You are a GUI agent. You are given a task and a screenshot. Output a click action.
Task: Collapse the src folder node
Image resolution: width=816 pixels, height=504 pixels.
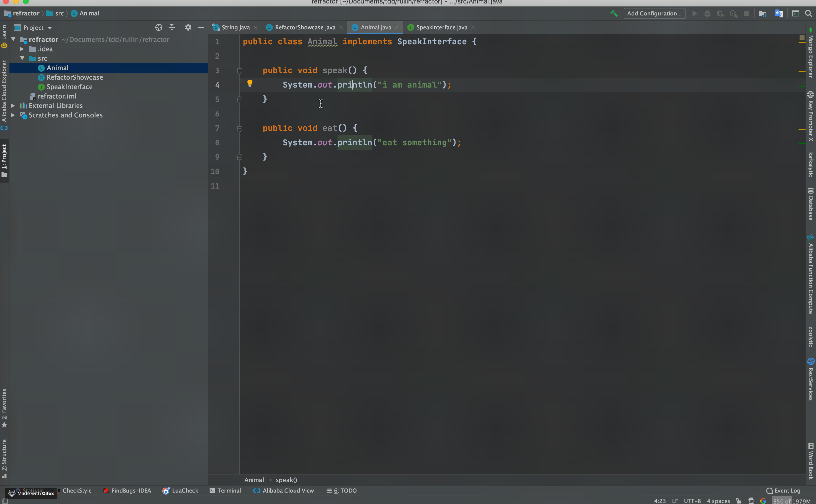pyautogui.click(x=22, y=58)
